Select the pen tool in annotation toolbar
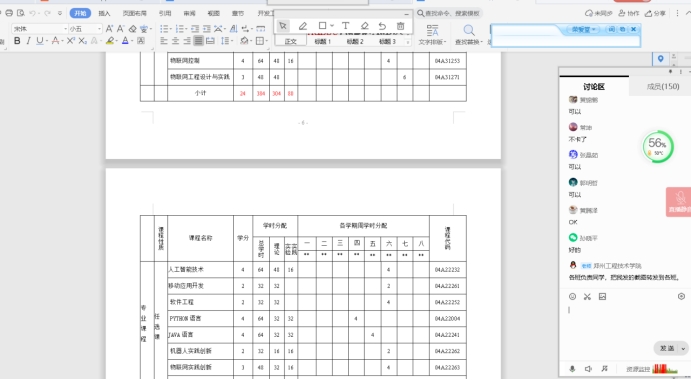Image resolution: width=691 pixels, height=380 pixels. tap(302, 26)
